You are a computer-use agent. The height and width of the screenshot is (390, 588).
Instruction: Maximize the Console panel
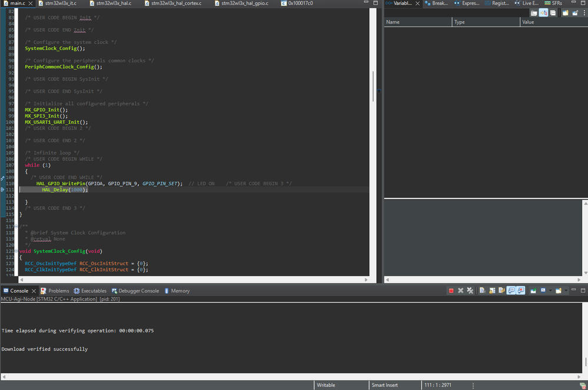click(583, 291)
